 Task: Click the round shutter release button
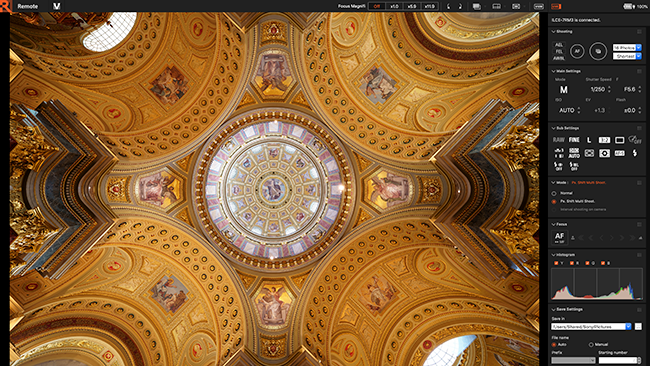[598, 51]
